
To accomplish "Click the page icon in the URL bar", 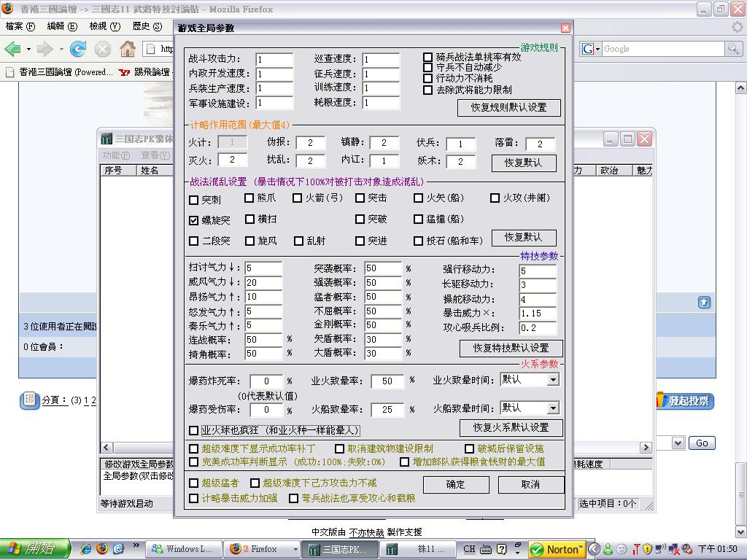I will click(x=151, y=49).
